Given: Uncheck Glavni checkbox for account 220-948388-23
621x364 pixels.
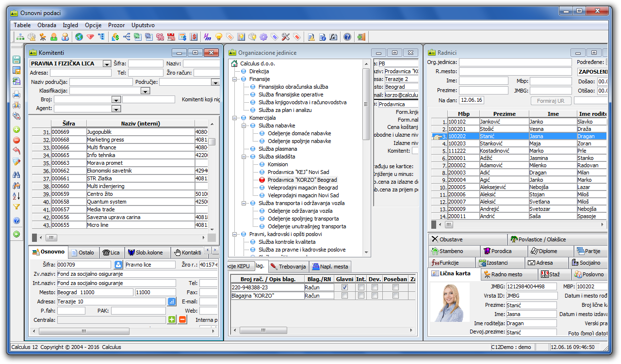Looking at the screenshot, I should (x=344, y=287).
